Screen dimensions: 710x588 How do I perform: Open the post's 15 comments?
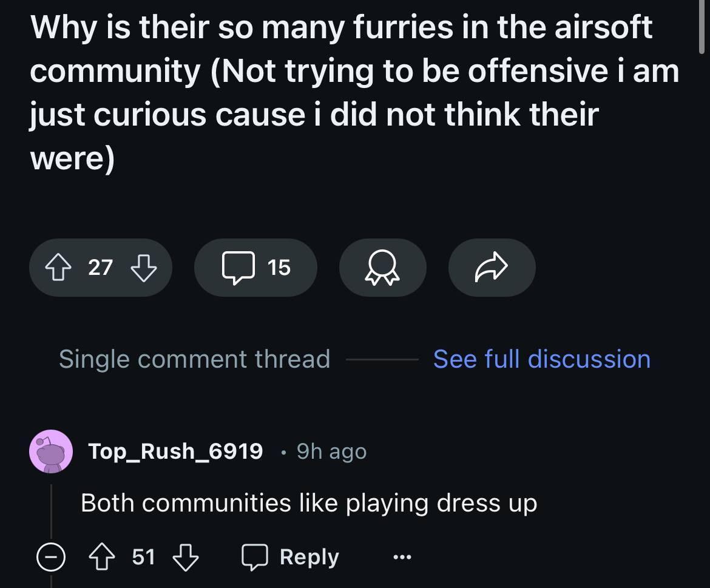point(255,267)
